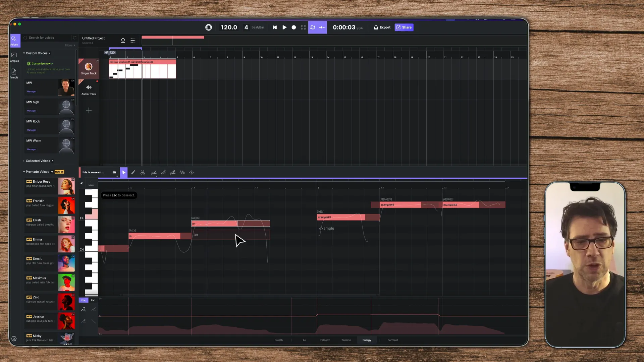This screenshot has width=644, height=362.
Task: Click the Export button
Action: click(x=382, y=27)
